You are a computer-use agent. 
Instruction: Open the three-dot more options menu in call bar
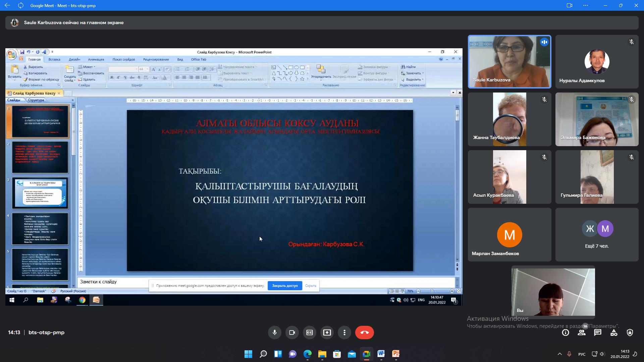(x=344, y=333)
